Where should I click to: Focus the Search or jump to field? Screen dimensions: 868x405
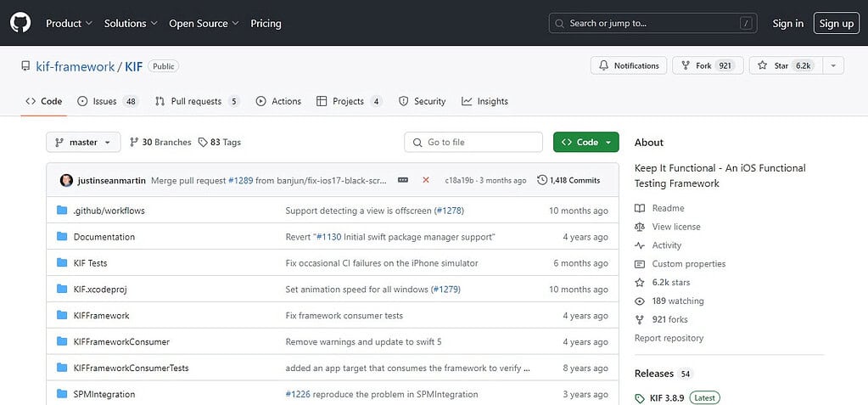click(653, 23)
